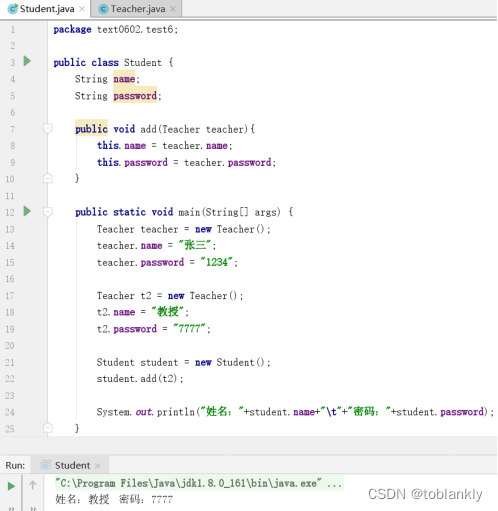Click the highlighted public keyword of add method

click(x=91, y=129)
